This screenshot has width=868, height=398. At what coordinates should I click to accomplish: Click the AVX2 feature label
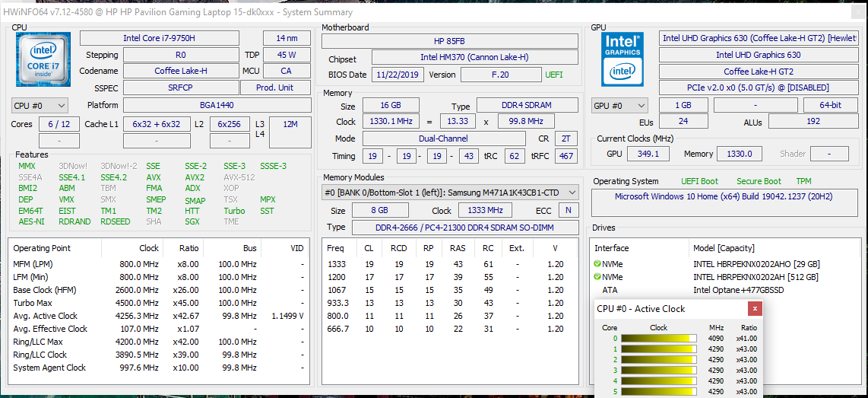pyautogui.click(x=195, y=177)
